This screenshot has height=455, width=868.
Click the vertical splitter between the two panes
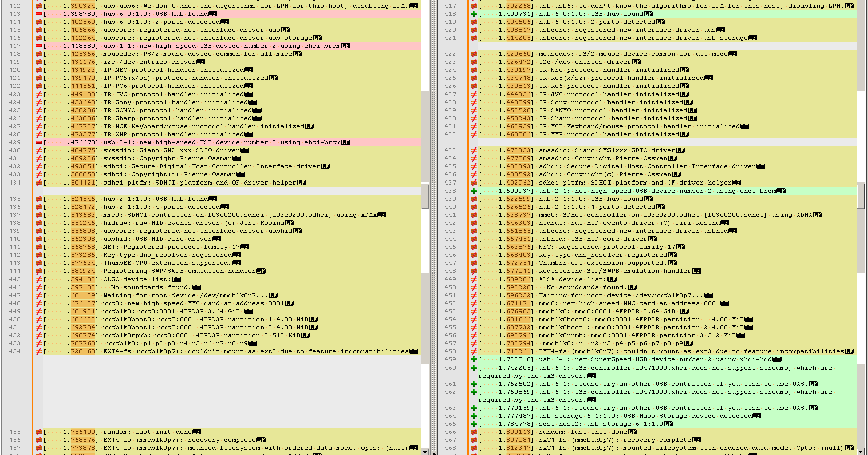point(434,226)
